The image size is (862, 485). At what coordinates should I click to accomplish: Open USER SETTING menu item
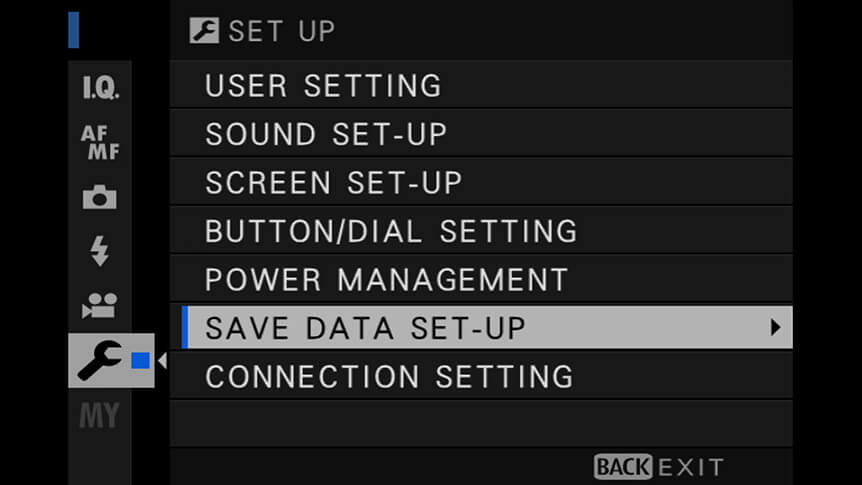(481, 85)
